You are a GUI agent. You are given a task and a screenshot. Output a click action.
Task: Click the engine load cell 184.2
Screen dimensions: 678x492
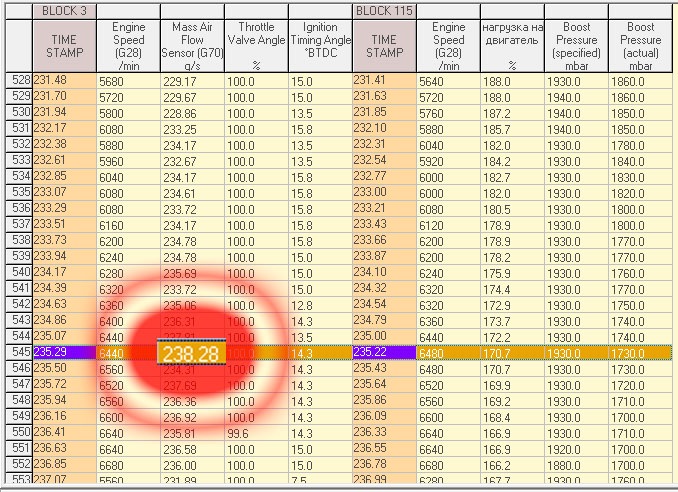click(512, 161)
